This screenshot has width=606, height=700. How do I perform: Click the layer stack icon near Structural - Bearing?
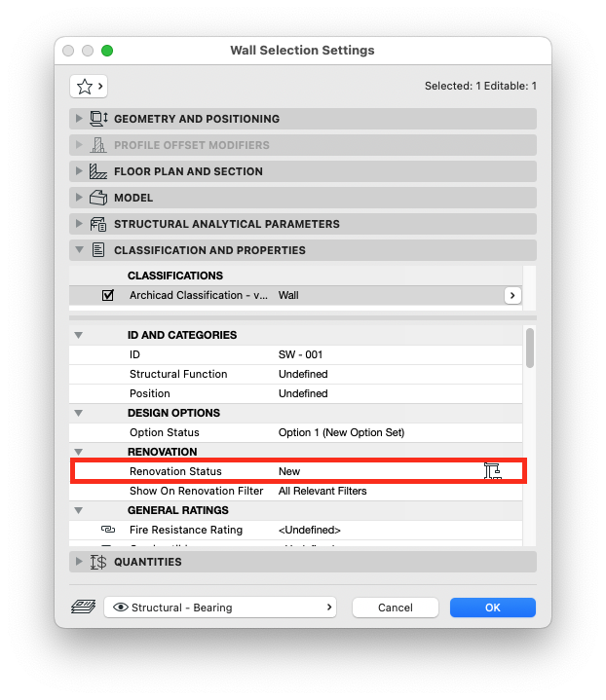pyautogui.click(x=84, y=608)
